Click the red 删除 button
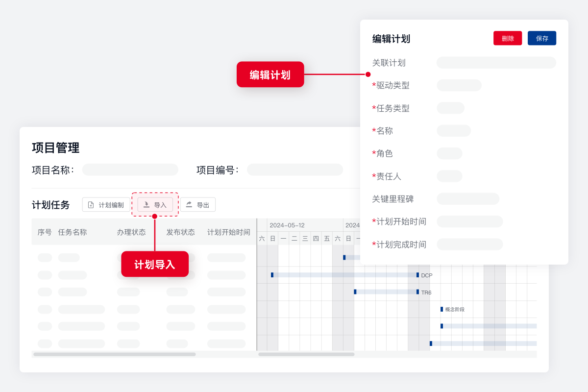Viewport: 588px width, 392px height. (508, 38)
